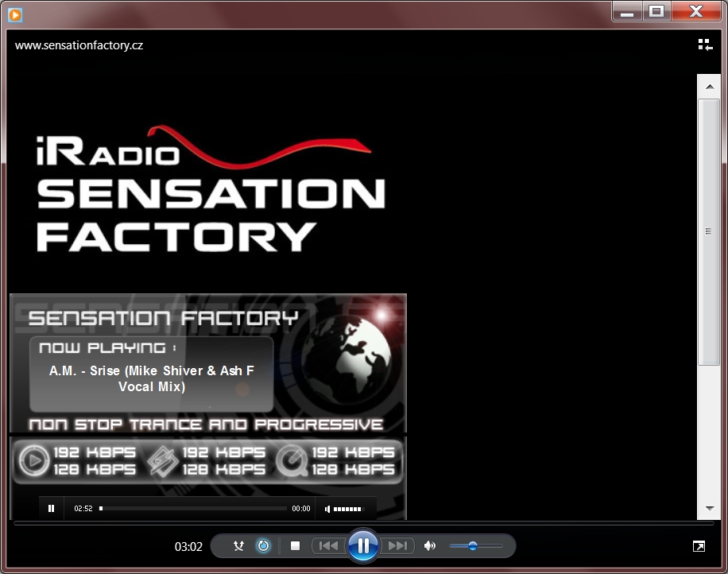728x574 pixels.
Task: Open the 128 KBPS Windows Media stream
Action: pyautogui.click(x=95, y=470)
